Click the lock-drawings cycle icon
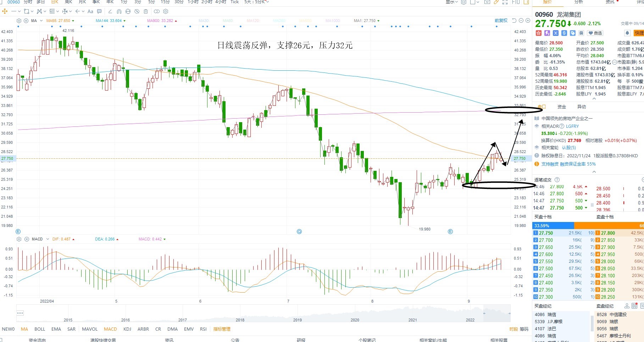Viewport: 644px width, 342px height. (x=128, y=11)
